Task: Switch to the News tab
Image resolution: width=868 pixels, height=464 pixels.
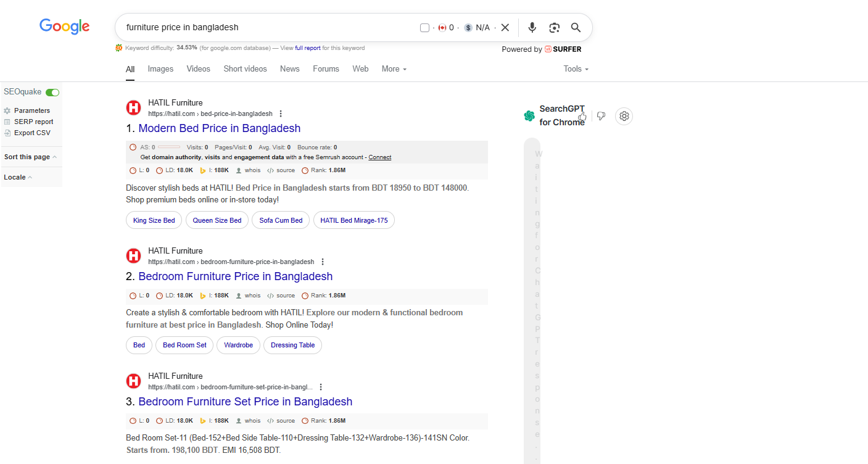Action: pyautogui.click(x=289, y=69)
